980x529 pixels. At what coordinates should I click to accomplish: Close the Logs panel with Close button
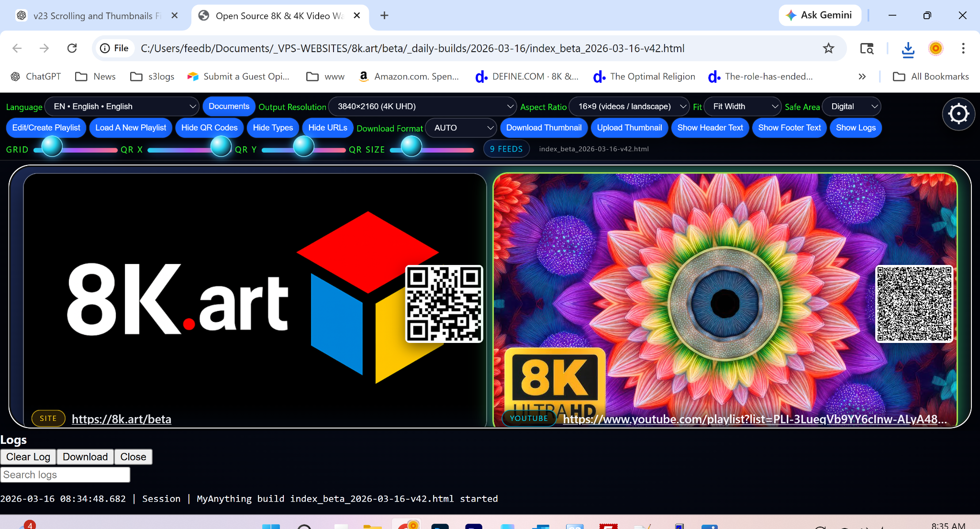coord(133,457)
